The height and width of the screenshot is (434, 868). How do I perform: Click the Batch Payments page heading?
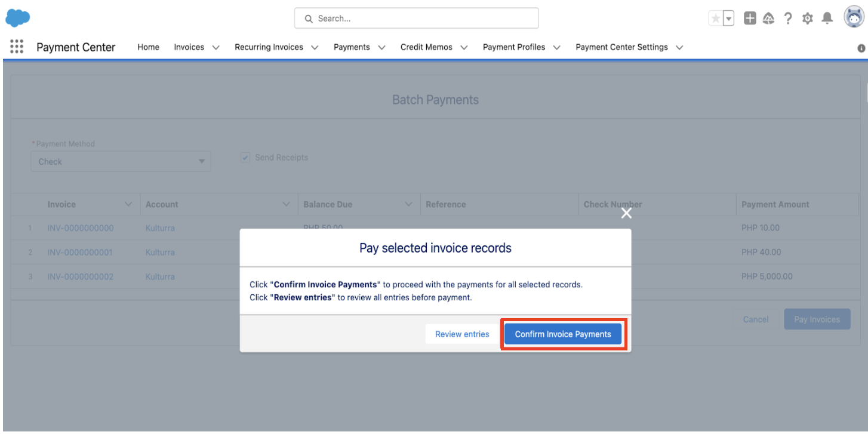tap(435, 100)
